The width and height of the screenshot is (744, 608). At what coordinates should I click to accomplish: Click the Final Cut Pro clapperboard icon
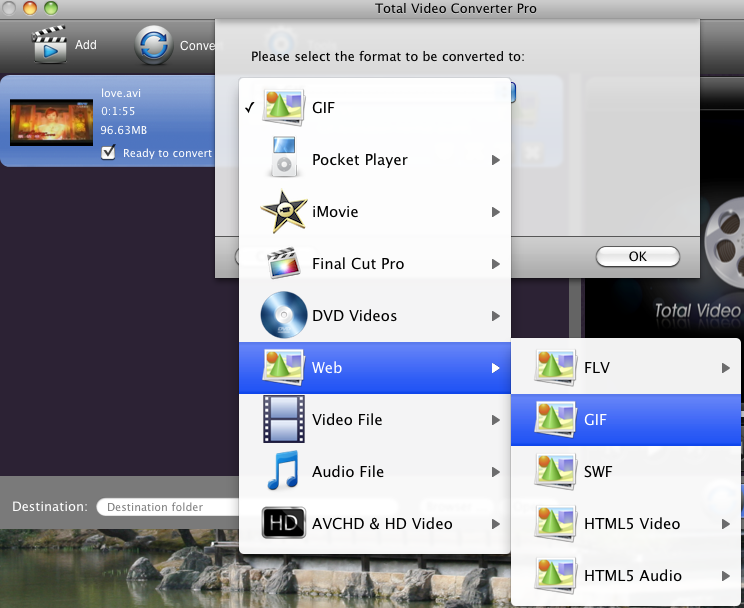pos(284,262)
